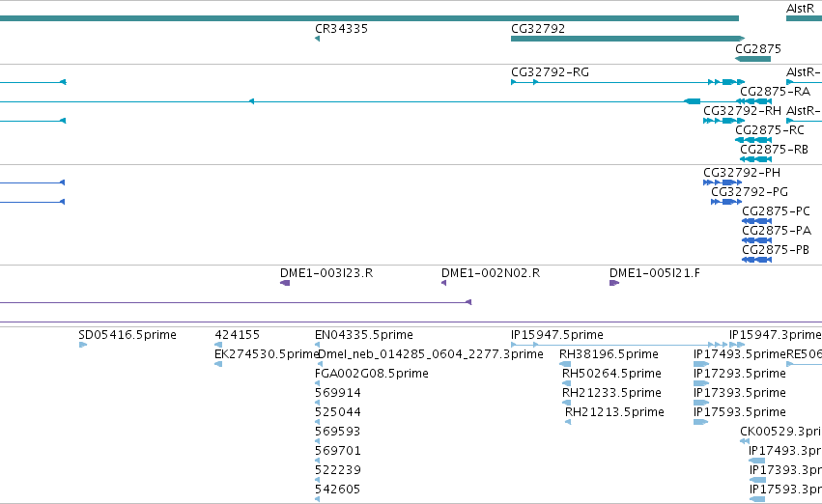Screen dimensions: 822x504
Task: Click the AlstR gene label
Action: coord(800,9)
